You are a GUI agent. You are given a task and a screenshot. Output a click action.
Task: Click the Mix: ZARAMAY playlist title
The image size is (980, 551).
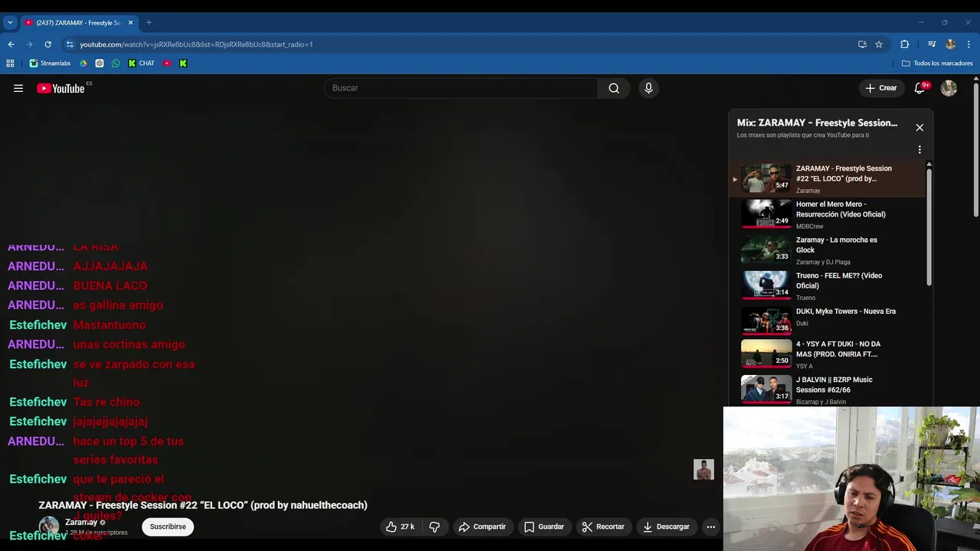point(817,122)
